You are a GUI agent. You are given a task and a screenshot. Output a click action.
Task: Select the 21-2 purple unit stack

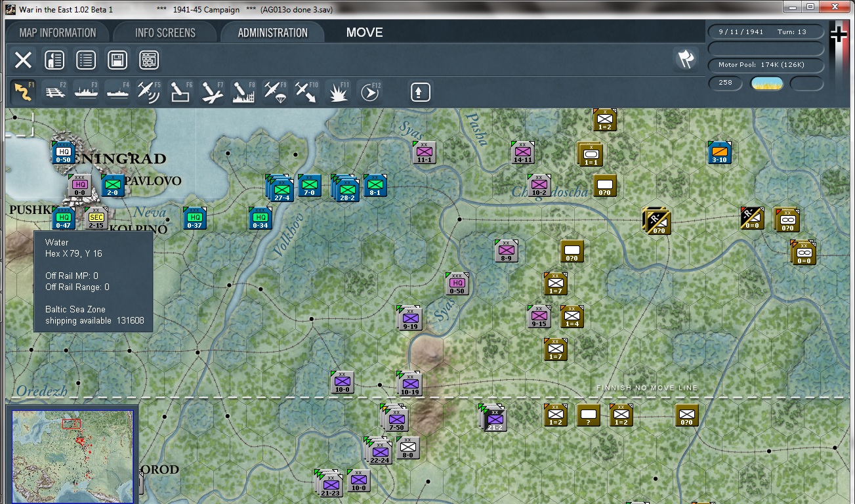click(x=493, y=418)
